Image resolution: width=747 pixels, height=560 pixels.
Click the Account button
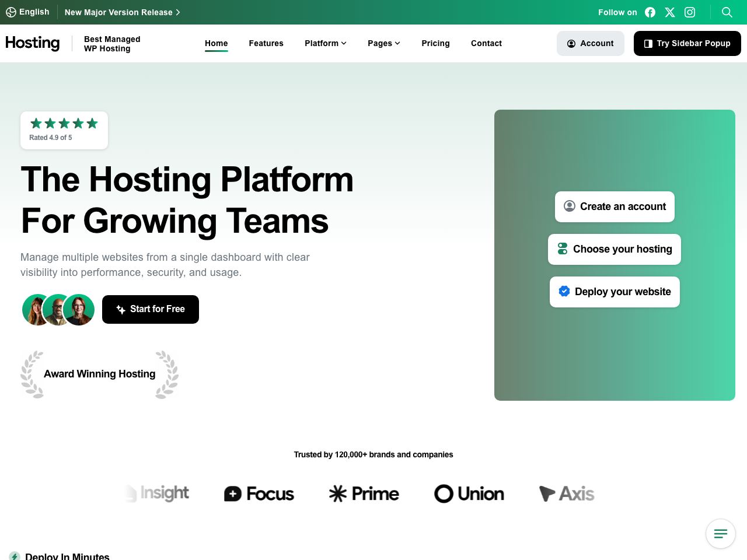pyautogui.click(x=591, y=43)
